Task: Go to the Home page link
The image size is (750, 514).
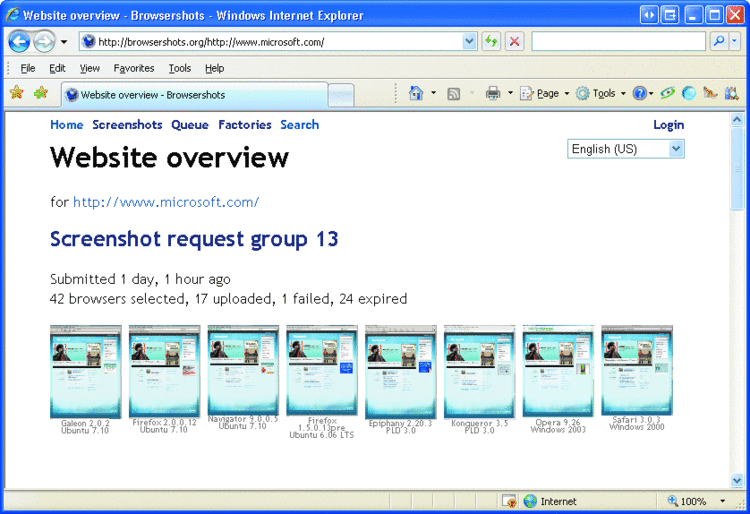Action: click(66, 125)
